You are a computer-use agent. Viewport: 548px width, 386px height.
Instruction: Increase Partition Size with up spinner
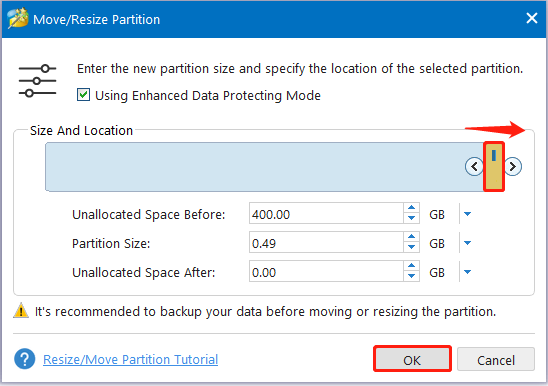[411, 237]
